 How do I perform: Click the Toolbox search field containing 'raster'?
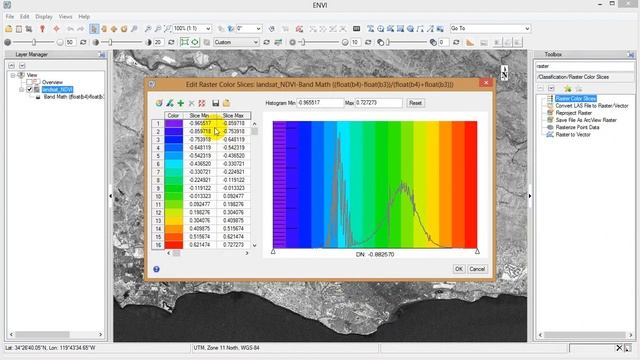click(584, 66)
